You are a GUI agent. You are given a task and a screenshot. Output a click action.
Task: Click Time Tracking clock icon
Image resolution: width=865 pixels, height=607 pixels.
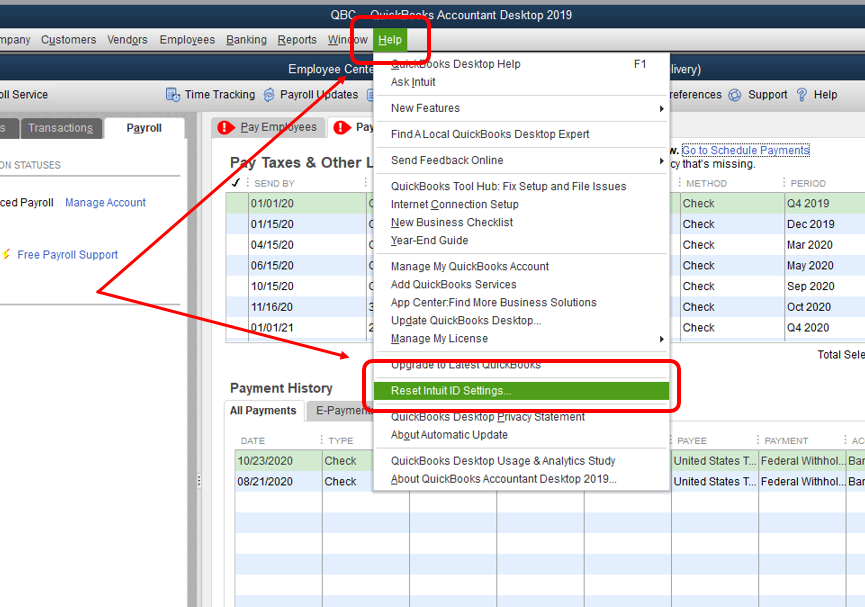tap(173, 95)
